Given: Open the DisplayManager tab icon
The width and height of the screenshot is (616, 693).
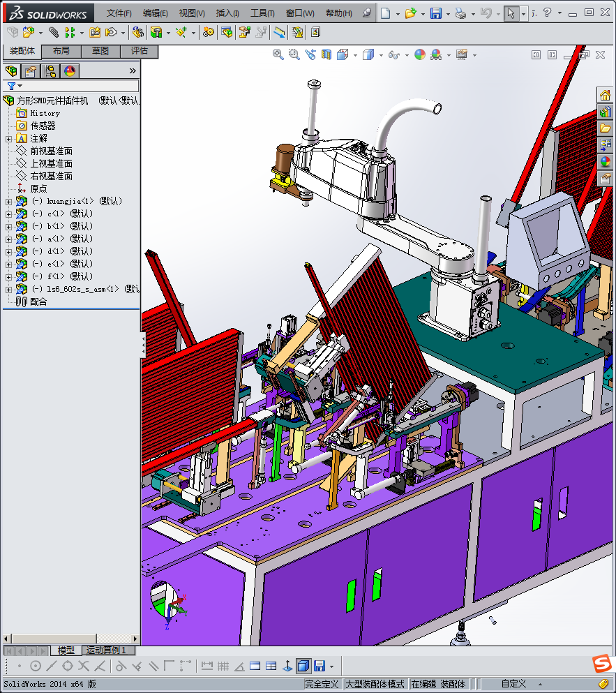Looking at the screenshot, I should 69,70.
